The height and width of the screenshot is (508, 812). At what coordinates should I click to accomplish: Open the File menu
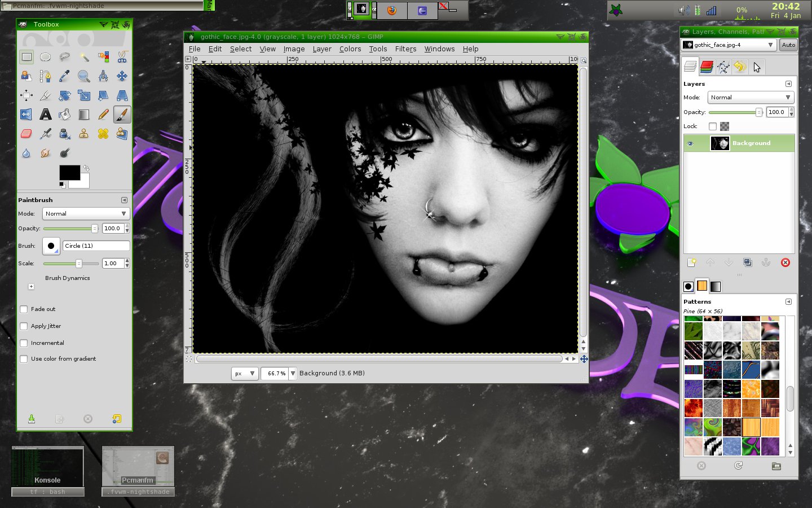tap(195, 49)
